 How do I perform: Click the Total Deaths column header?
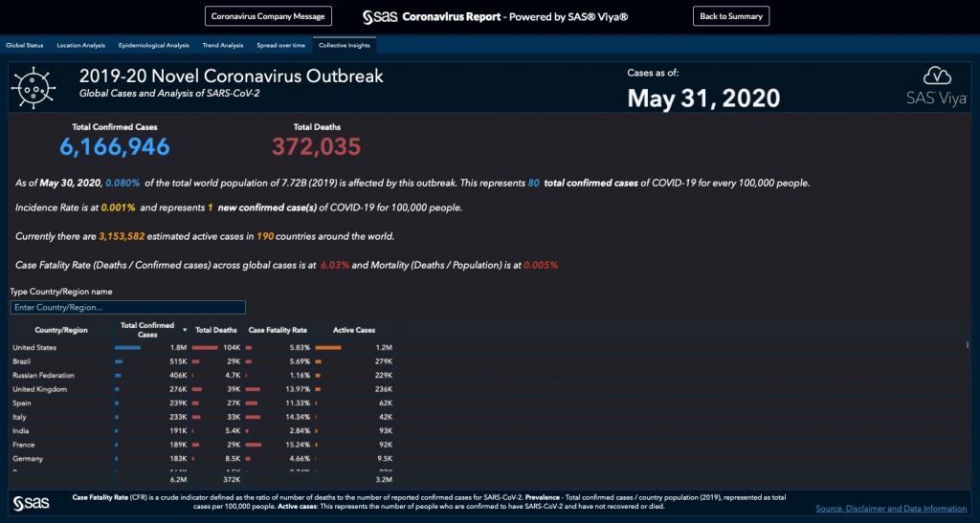coord(216,330)
